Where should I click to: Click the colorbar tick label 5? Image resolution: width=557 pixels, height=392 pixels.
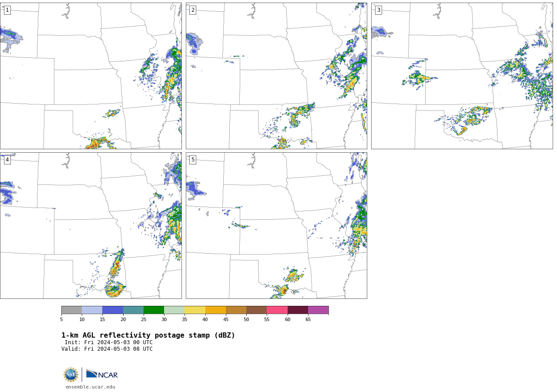click(x=61, y=320)
